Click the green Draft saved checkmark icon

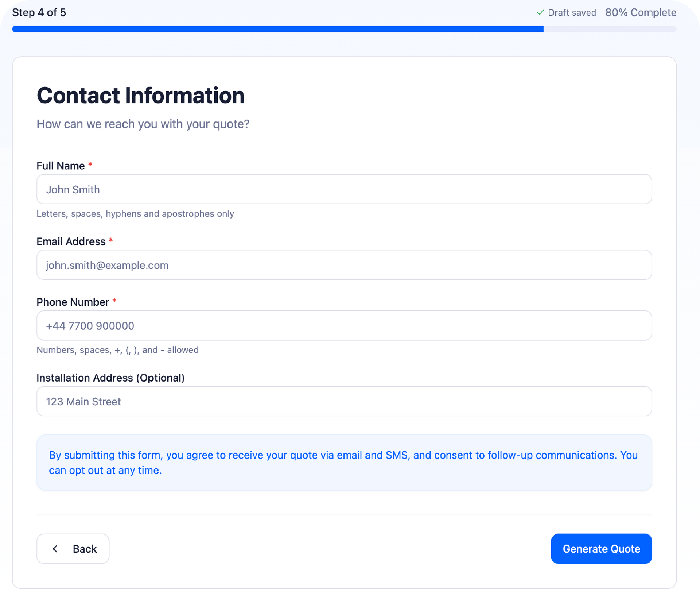pyautogui.click(x=540, y=13)
